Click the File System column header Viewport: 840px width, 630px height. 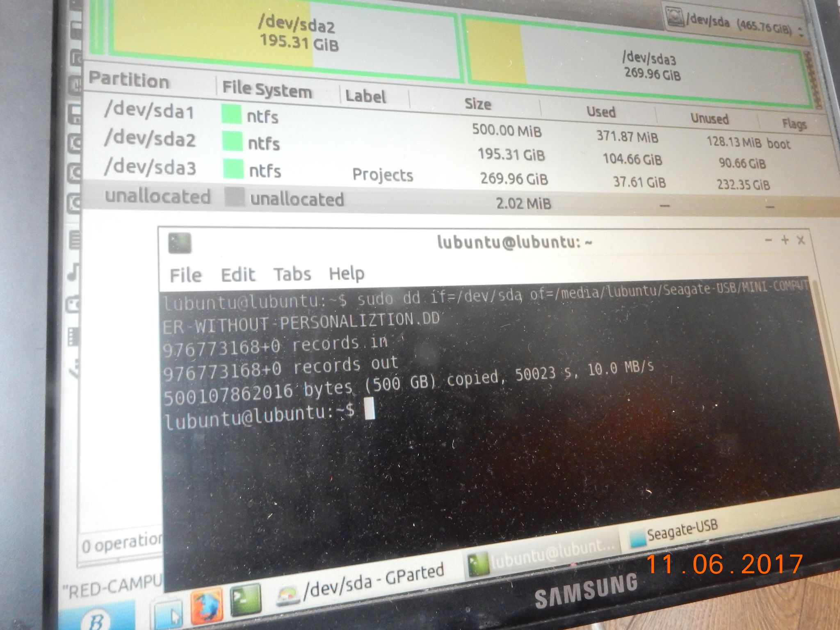(x=267, y=90)
